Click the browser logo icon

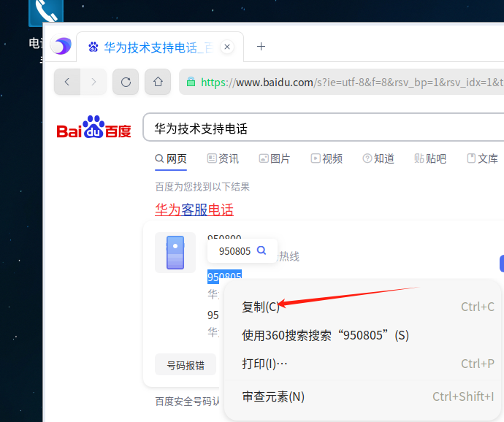click(61, 46)
